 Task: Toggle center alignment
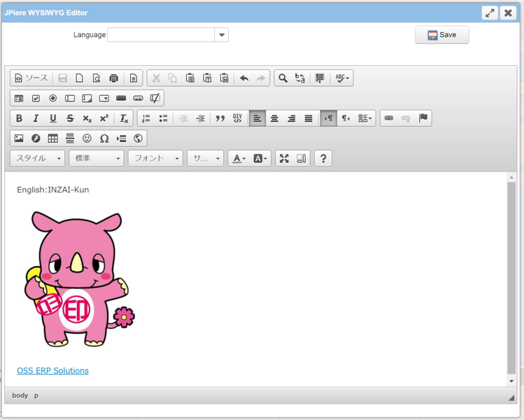(x=274, y=118)
